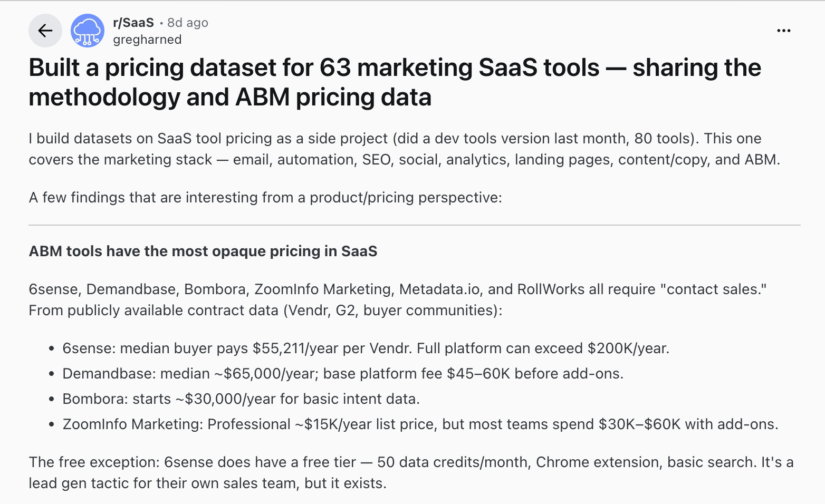Click the "(Vendr, G2, buyer communities)" text

392,310
